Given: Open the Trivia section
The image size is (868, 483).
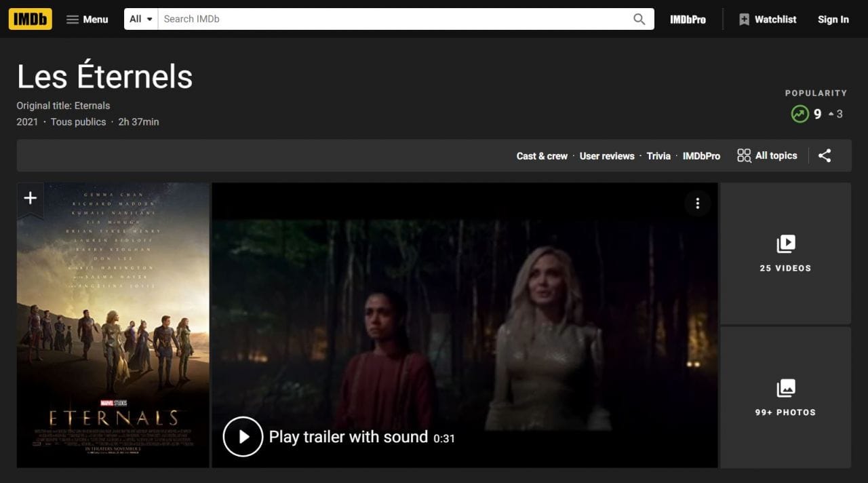Looking at the screenshot, I should (x=658, y=156).
